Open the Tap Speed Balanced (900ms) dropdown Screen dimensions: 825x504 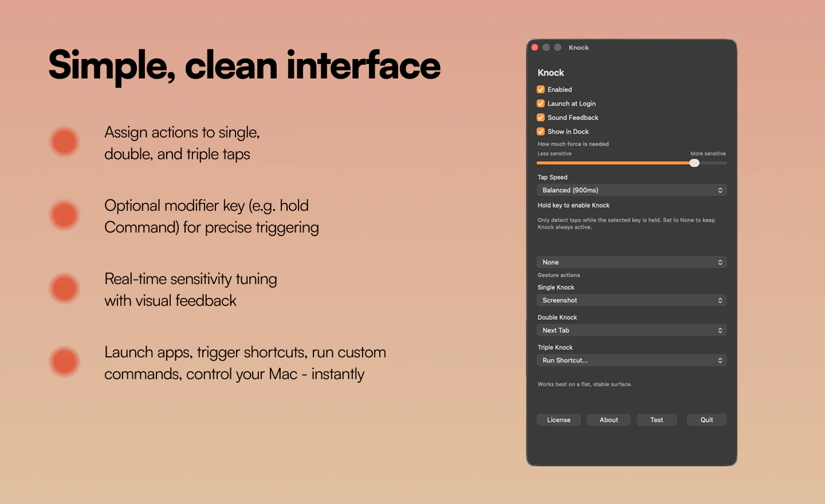point(631,190)
